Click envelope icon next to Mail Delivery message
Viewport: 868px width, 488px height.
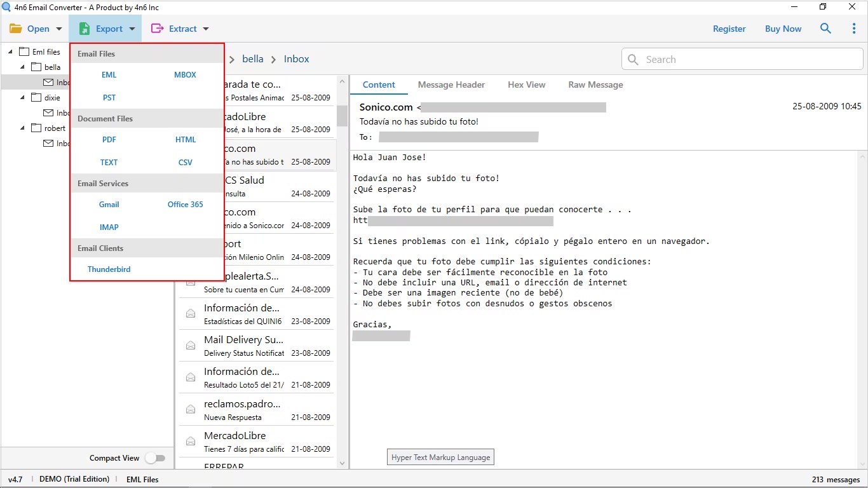click(x=190, y=345)
